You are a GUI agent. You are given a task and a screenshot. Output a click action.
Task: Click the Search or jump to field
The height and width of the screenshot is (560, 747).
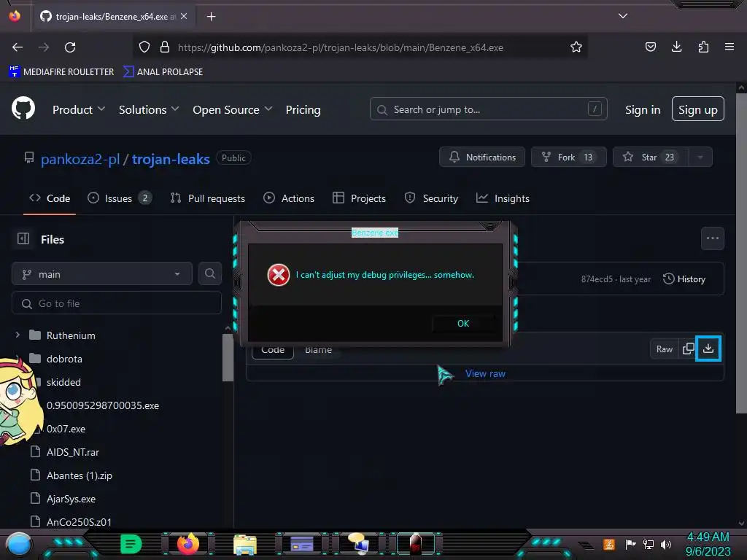pyautogui.click(x=488, y=109)
